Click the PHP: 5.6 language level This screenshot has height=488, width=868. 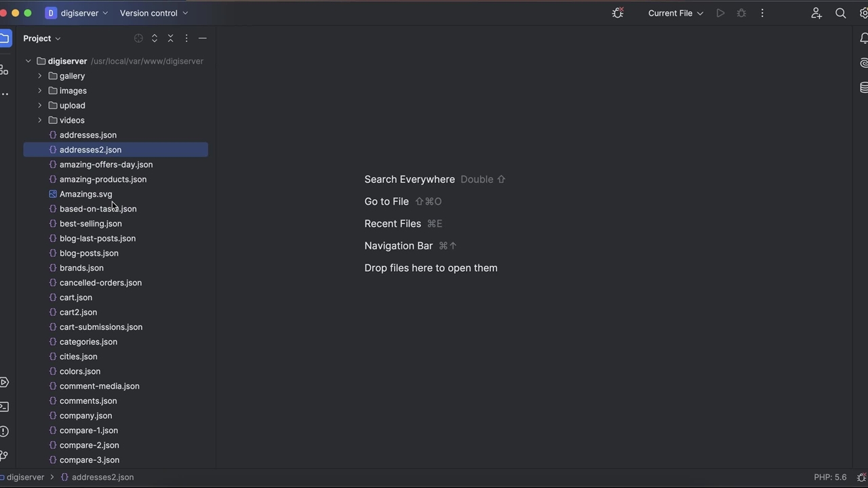point(830,477)
